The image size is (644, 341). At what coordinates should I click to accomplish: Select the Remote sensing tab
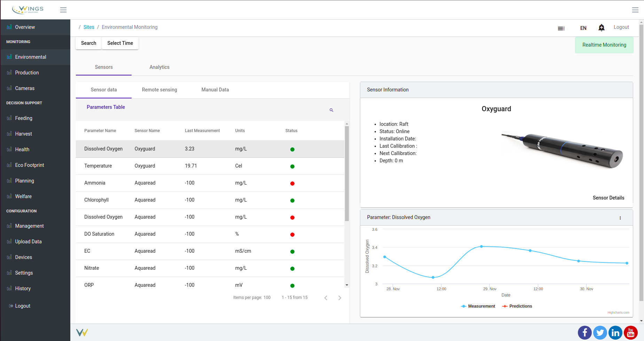coord(159,90)
